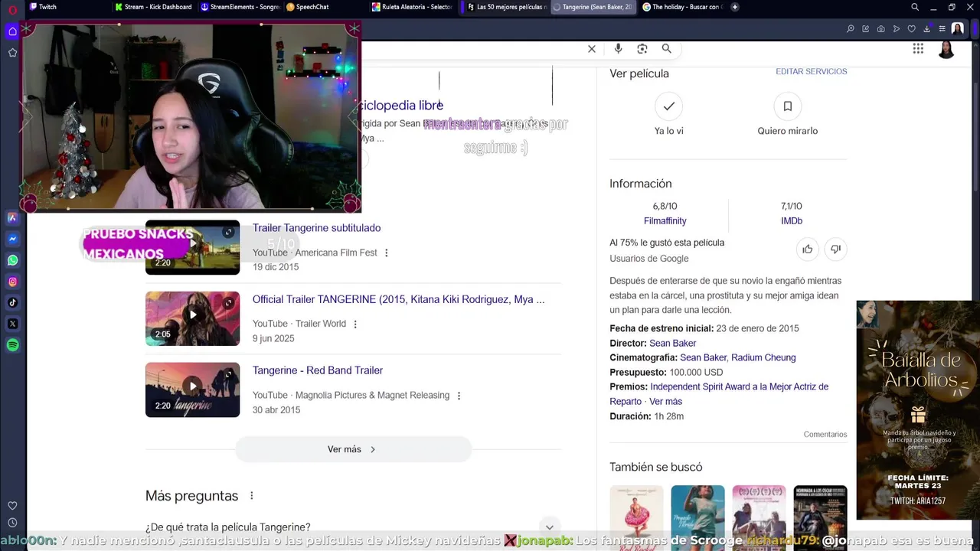The height and width of the screenshot is (551, 980).
Task: Open TikTok in the sidebar
Action: (12, 302)
